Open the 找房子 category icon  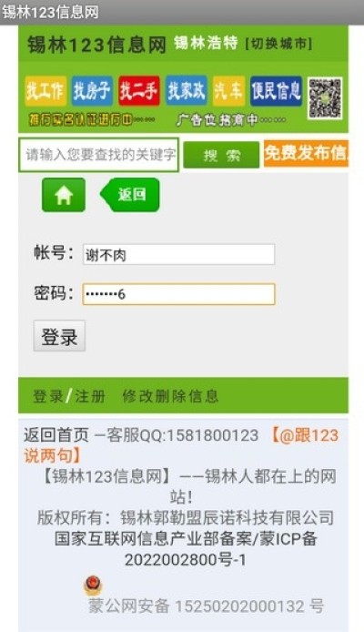click(92, 91)
